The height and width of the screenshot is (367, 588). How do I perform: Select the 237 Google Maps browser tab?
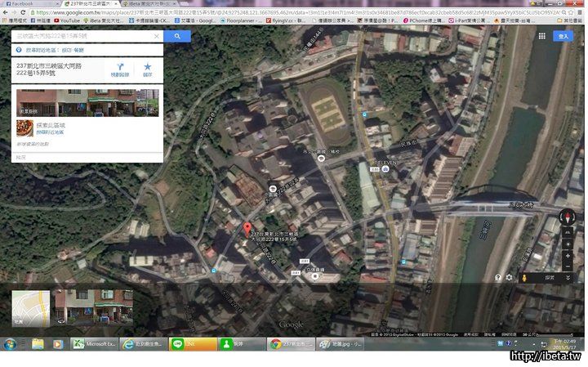pos(90,3)
